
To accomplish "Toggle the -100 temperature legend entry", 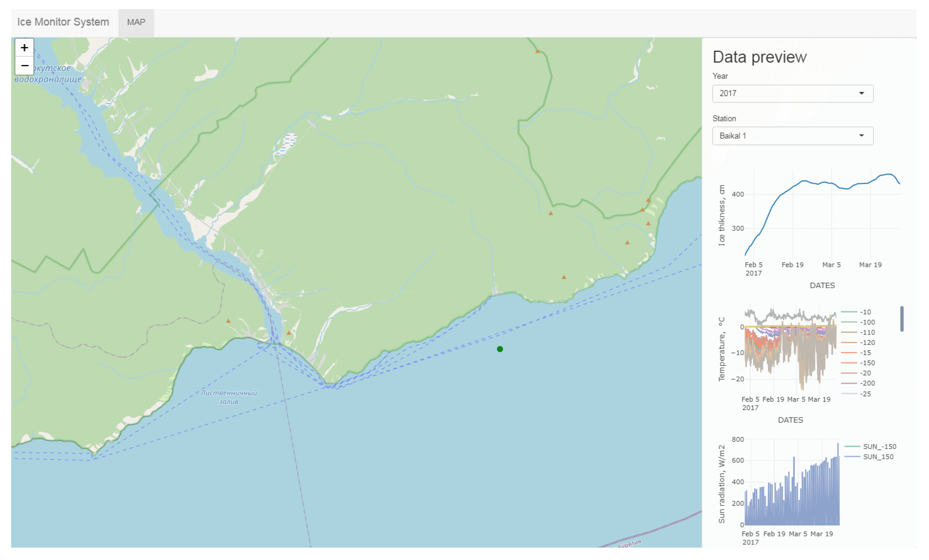I will point(867,322).
